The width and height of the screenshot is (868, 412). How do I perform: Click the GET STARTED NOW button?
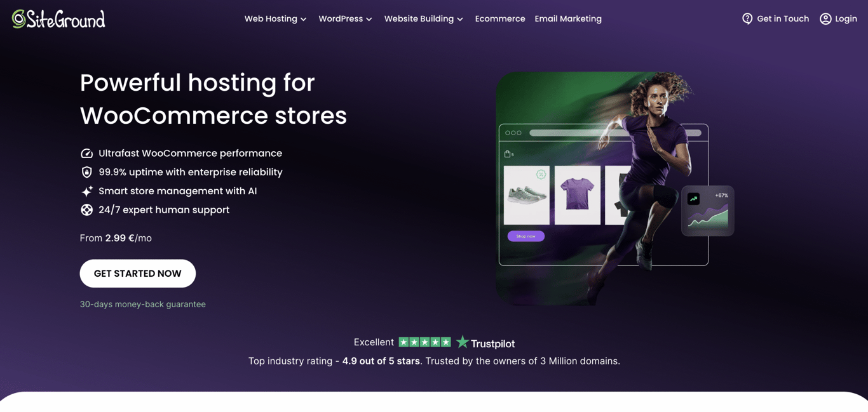(137, 273)
